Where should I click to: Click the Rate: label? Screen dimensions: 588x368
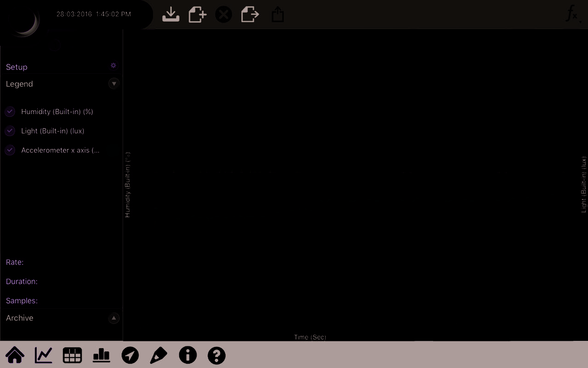(15, 262)
